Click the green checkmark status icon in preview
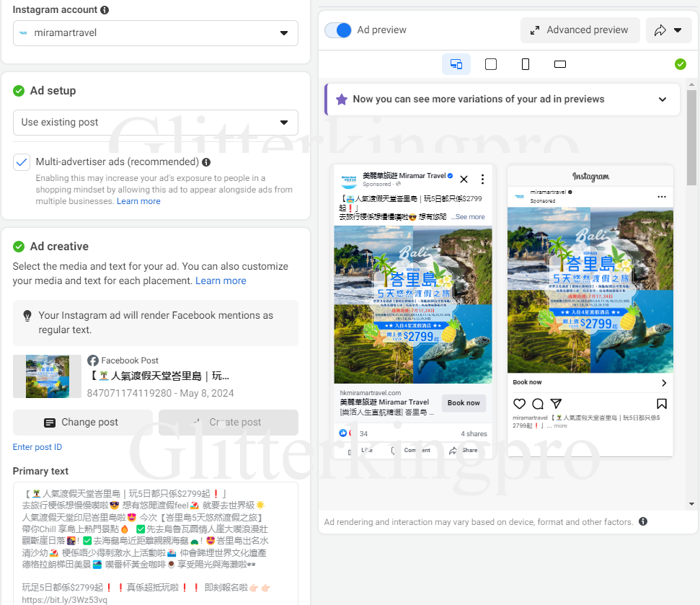 click(x=681, y=64)
